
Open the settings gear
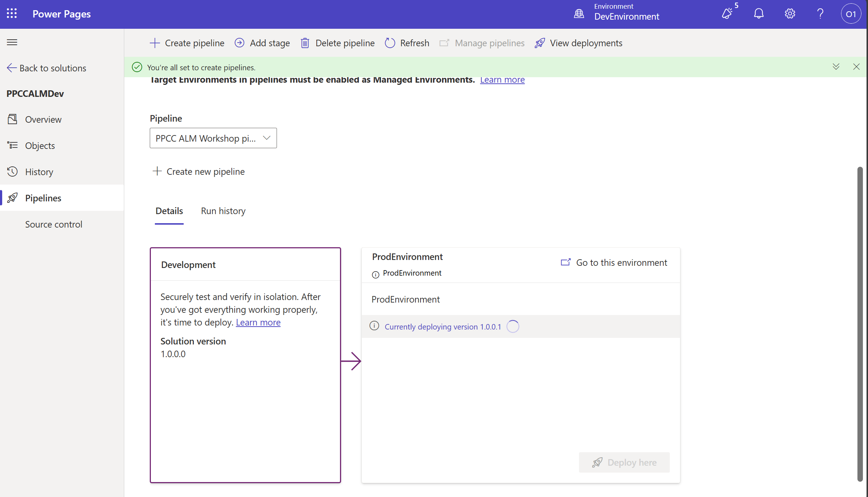[790, 14]
